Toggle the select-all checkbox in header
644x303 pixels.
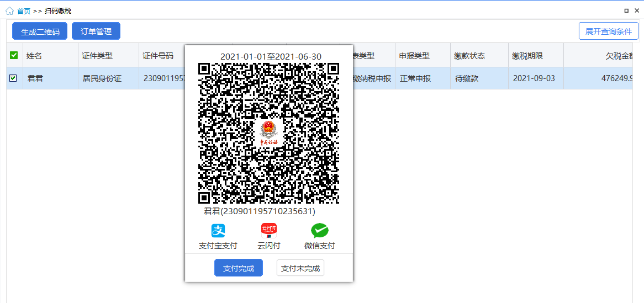[14, 55]
